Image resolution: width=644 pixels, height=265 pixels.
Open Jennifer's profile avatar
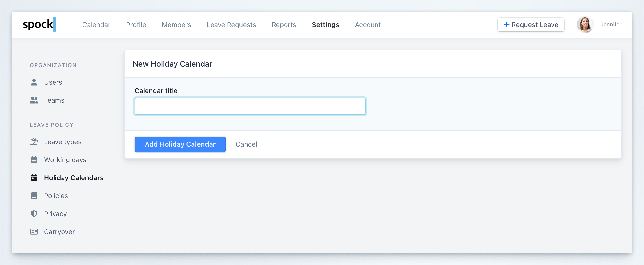[585, 25]
